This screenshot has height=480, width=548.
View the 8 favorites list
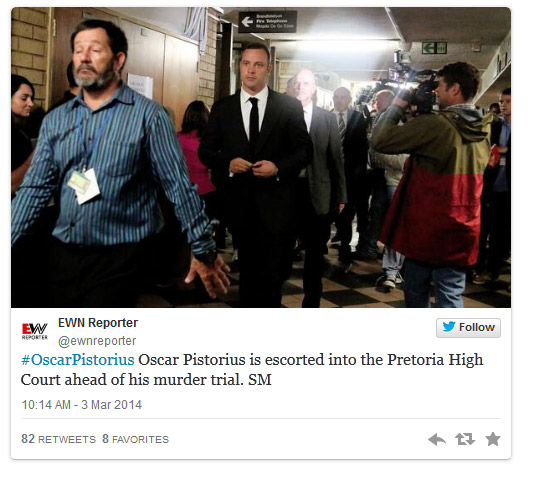[x=135, y=439]
